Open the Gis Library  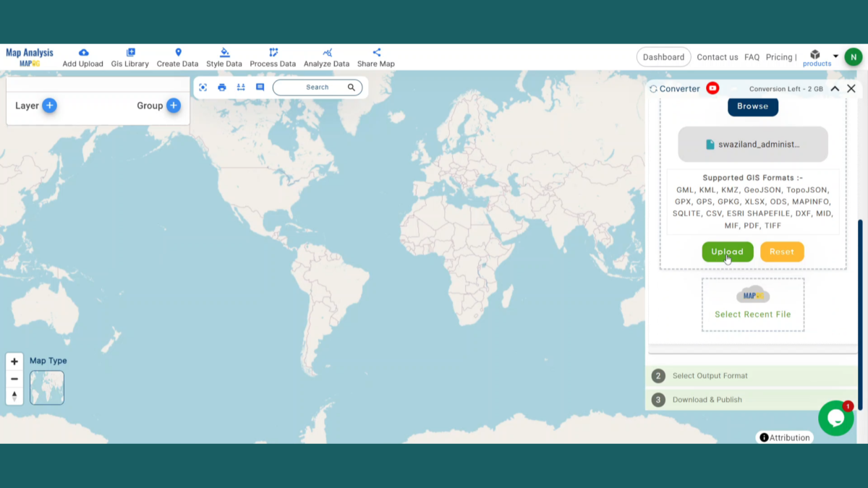point(130,56)
